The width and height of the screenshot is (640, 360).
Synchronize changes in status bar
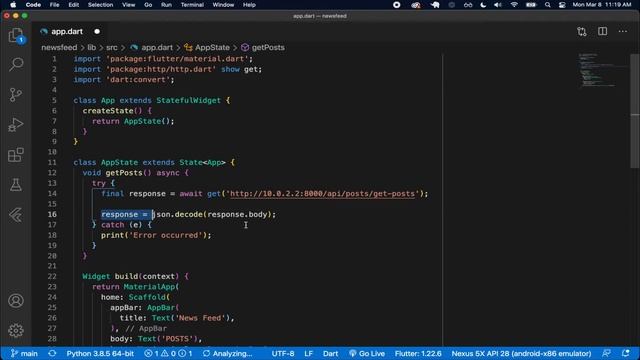tap(52, 353)
